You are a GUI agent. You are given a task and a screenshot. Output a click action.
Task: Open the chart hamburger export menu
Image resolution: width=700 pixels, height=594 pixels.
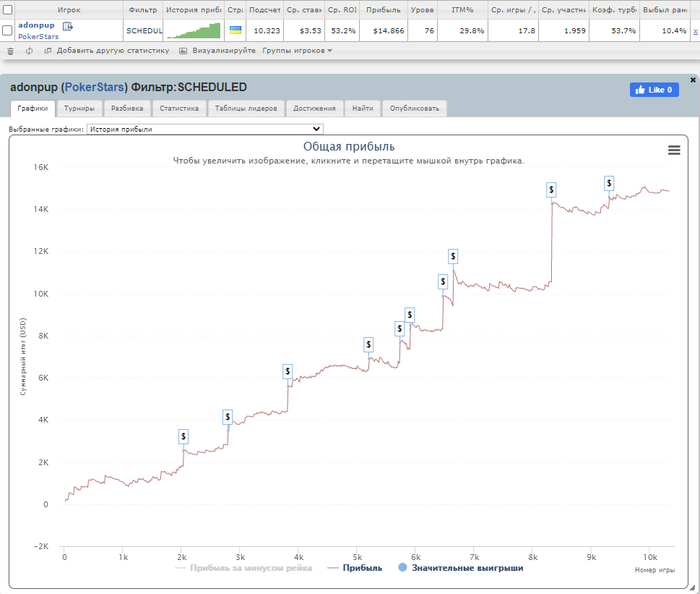coord(674,150)
